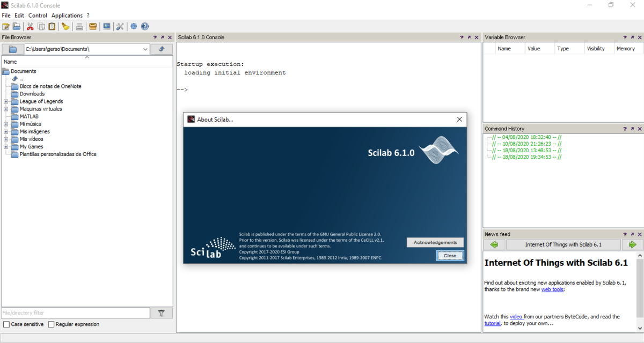Clear the console with the broom icon
This screenshot has height=343, width=644.
[65, 26]
